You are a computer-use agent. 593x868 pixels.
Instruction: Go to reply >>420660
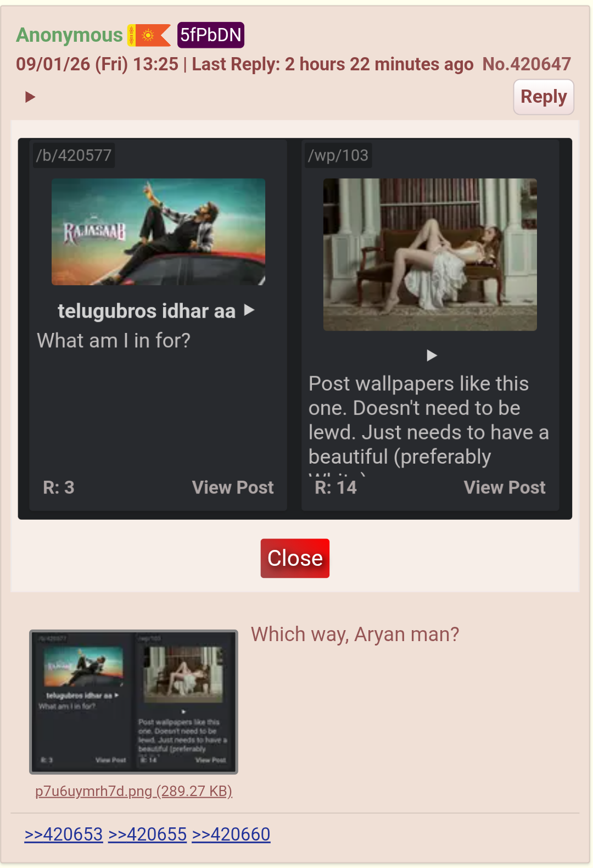click(231, 834)
